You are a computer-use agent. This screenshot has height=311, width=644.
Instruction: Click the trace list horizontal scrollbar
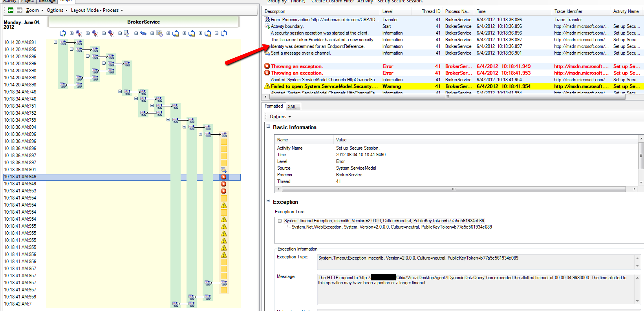(444, 97)
